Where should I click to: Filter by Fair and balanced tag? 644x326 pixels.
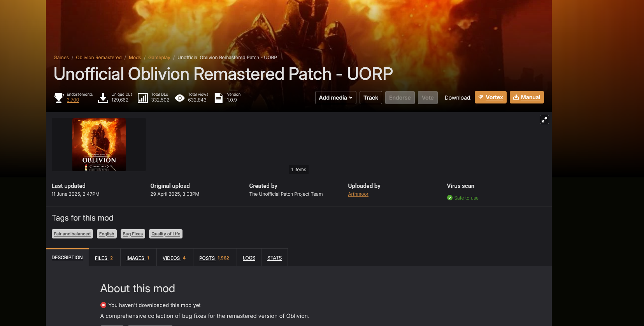[72, 234]
